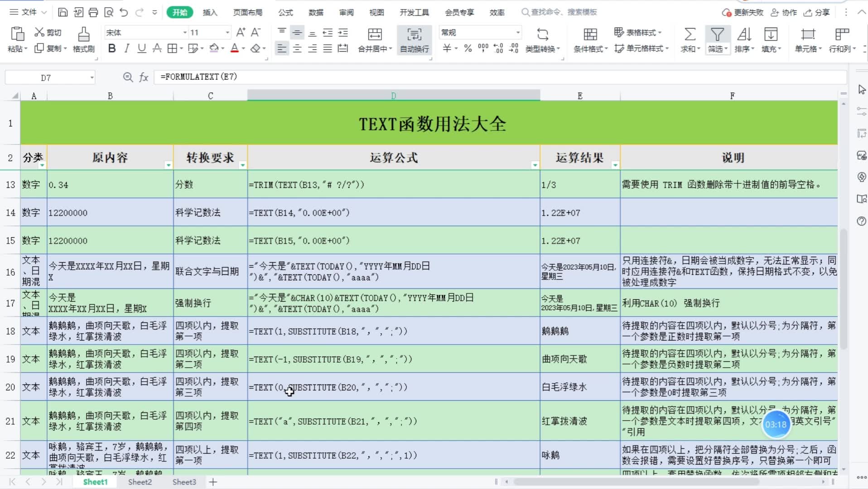868x489 pixels.
Task: Open the Sheet2 worksheet tab
Action: [140, 482]
